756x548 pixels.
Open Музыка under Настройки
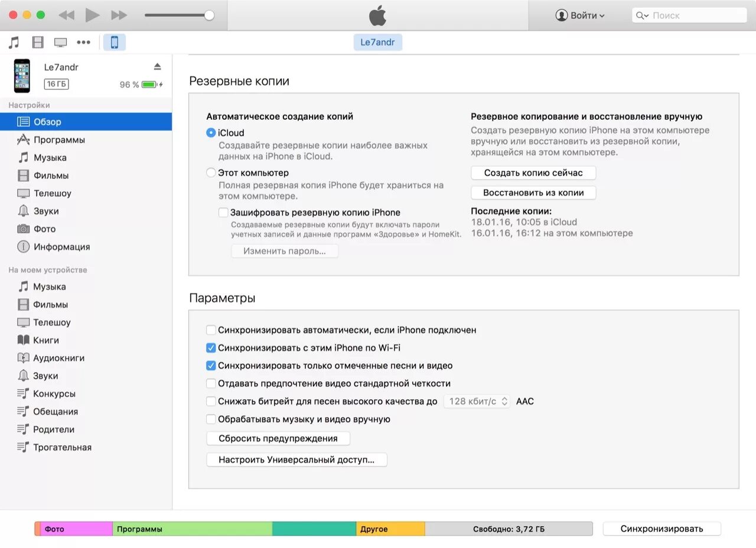86,158
